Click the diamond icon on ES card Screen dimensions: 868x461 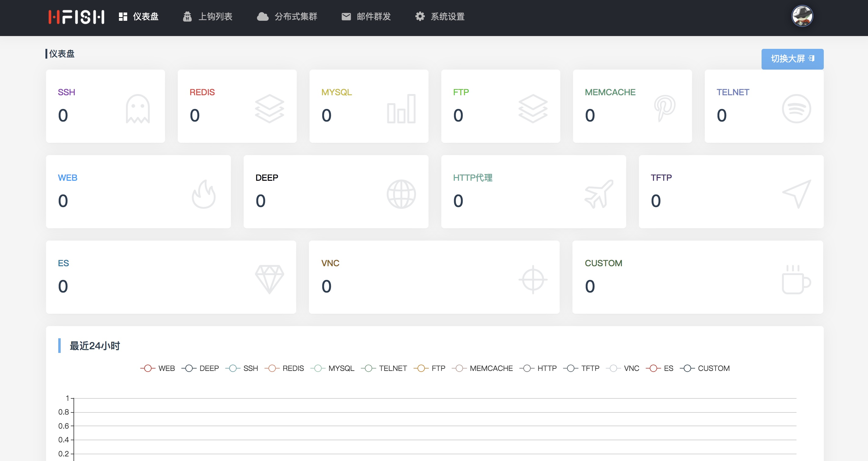[269, 279]
